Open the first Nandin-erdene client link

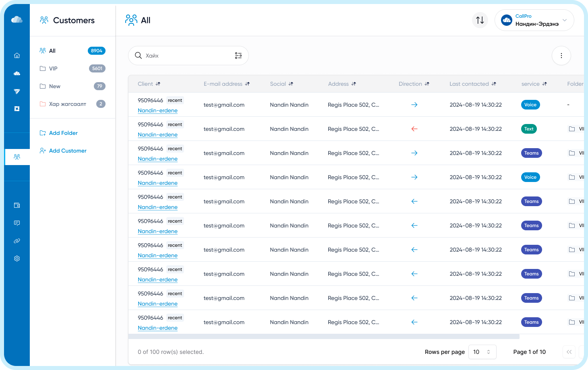(157, 110)
